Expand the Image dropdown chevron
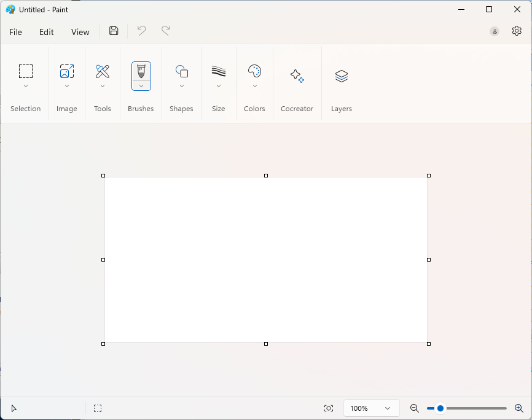The image size is (532, 420). pyautogui.click(x=67, y=86)
